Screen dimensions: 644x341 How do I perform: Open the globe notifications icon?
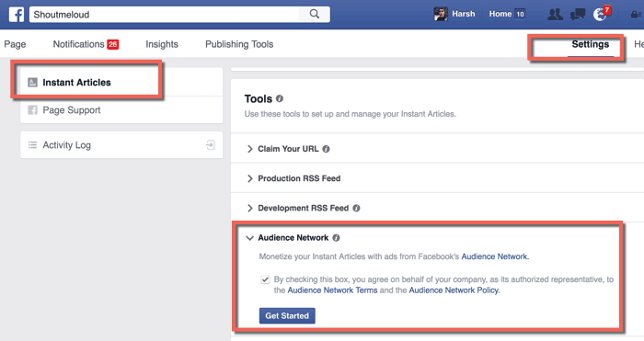600,15
